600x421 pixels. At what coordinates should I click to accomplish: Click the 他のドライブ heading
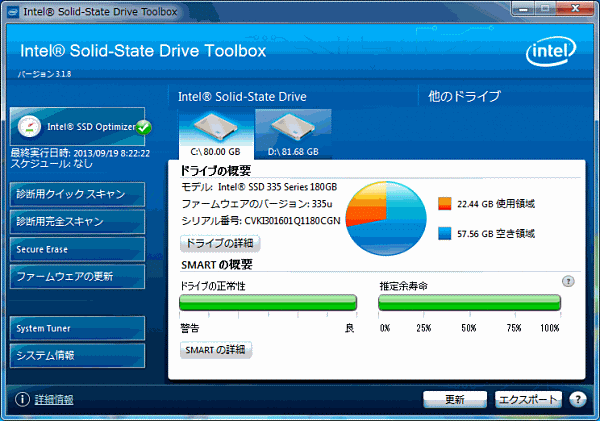pos(464,96)
